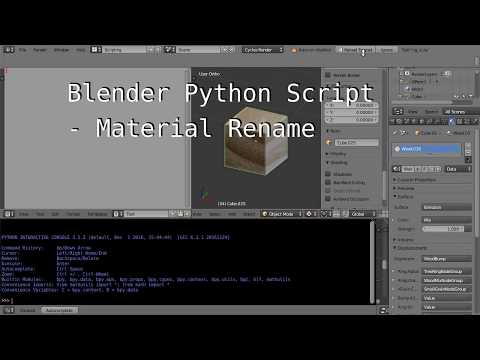Click the Python console vertical scrollbar

[x=372, y=262]
